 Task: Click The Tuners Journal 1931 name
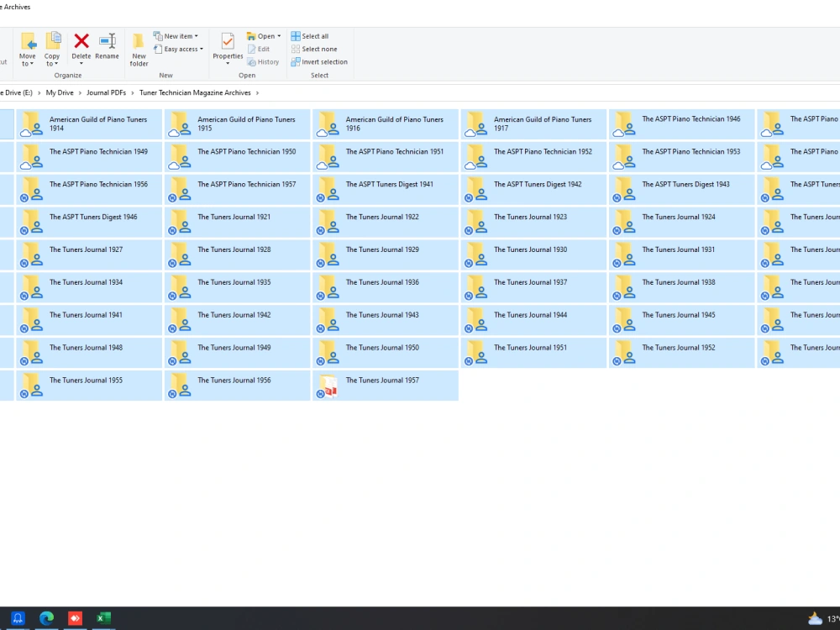[x=678, y=249]
